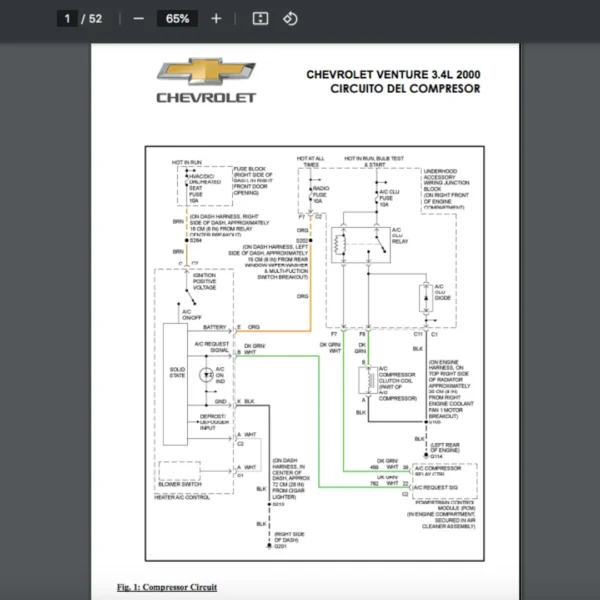Viewport: 600px width, 600px height.
Task: Click the A/C ON indicator LED symbol
Action: point(205,375)
